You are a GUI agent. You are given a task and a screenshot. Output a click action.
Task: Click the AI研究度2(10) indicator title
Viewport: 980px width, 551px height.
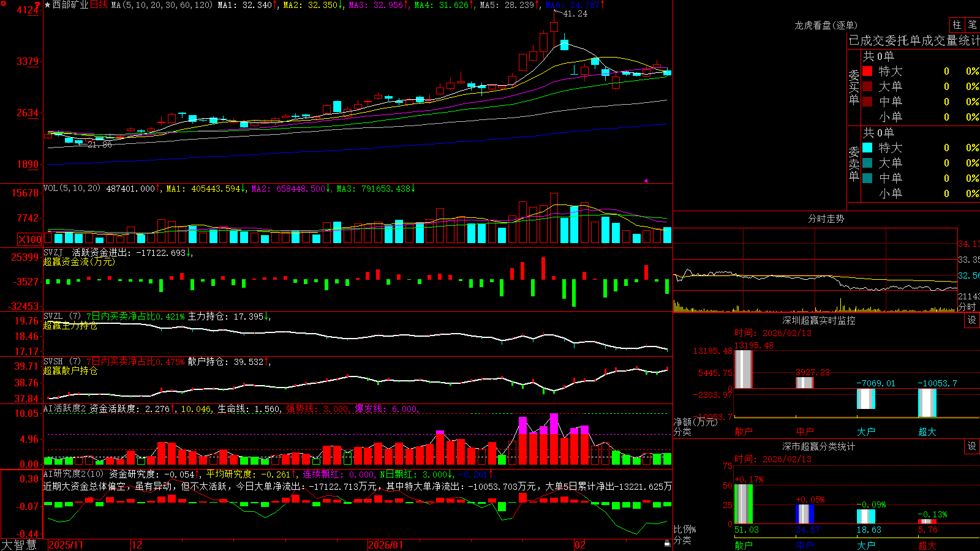pyautogui.click(x=73, y=474)
